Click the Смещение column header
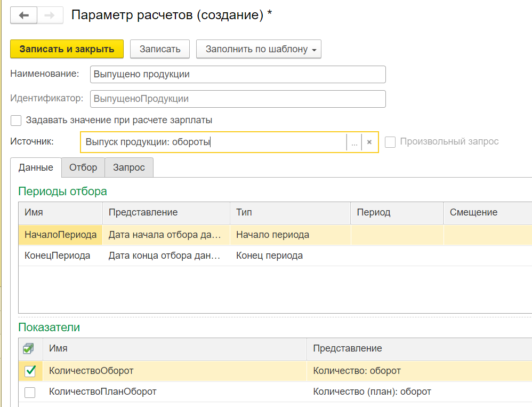 coord(488,213)
